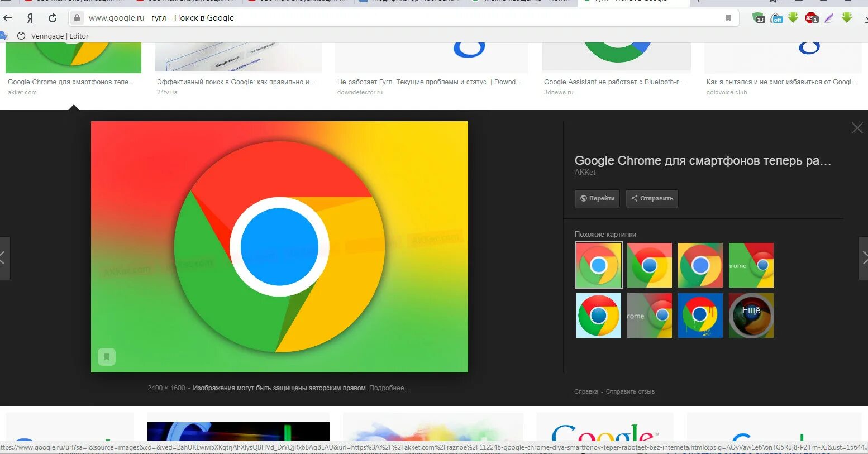Click the padlock site-security icon
The height and width of the screenshot is (454, 868).
(77, 18)
